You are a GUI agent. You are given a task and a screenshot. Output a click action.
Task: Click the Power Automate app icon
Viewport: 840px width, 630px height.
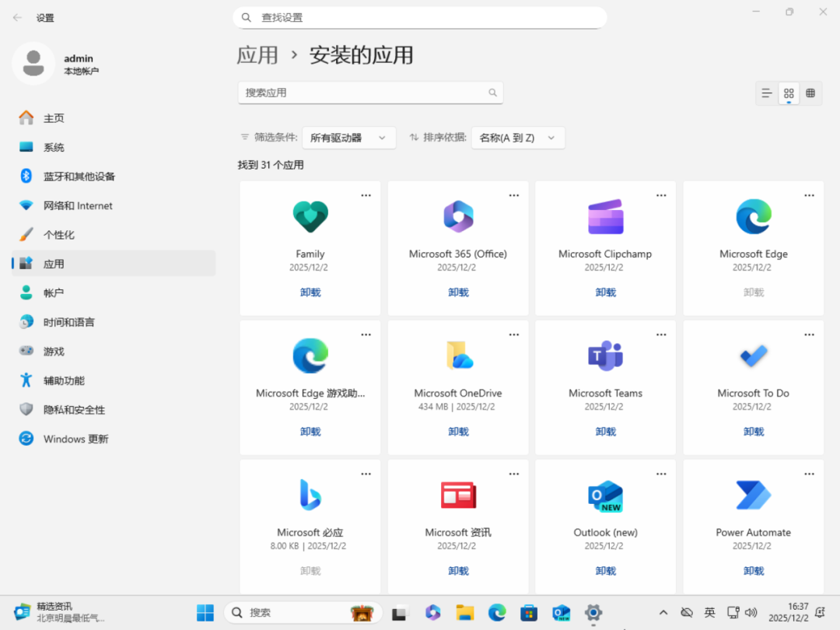pos(753,495)
